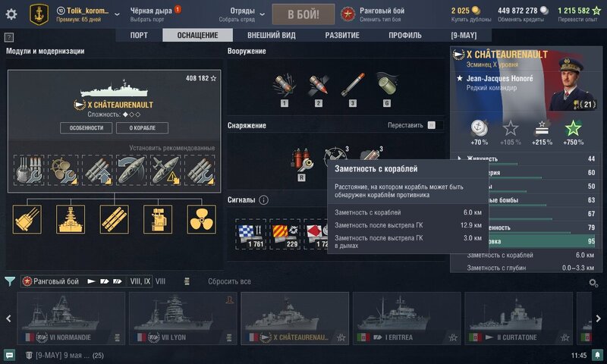The image size is (607, 364).
Task: Select the VII Lyon ship thumbnail
Action: point(183,318)
